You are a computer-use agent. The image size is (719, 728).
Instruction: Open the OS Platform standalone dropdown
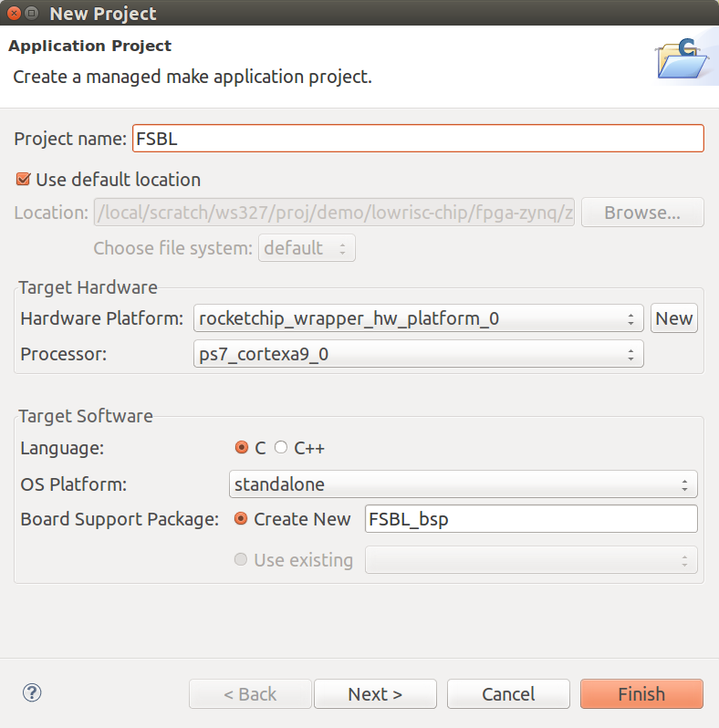click(x=463, y=484)
